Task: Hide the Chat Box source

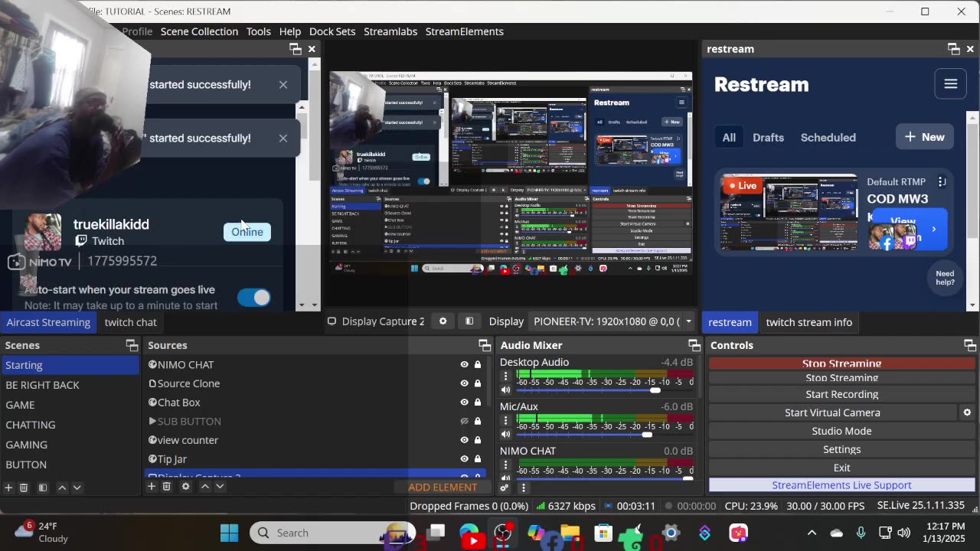Action: [x=464, y=403]
